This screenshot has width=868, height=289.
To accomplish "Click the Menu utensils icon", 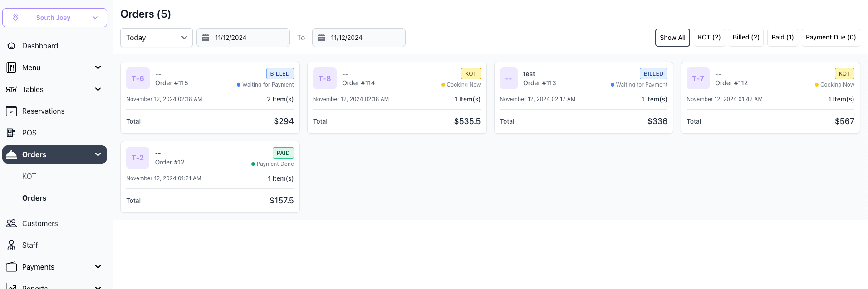I will point(11,67).
